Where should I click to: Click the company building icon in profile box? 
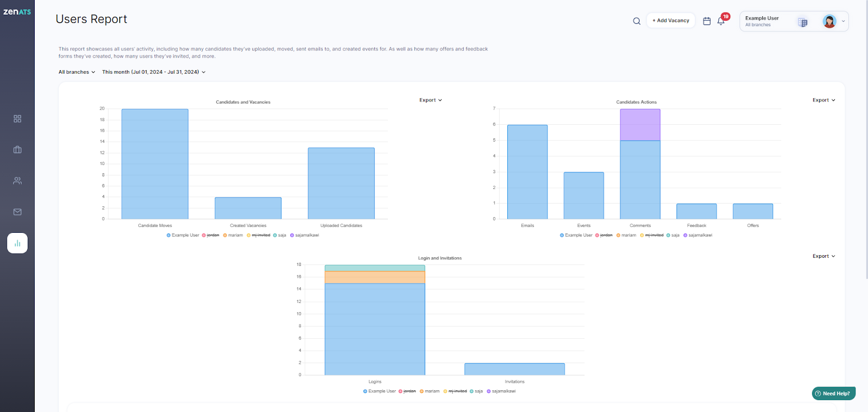(803, 22)
